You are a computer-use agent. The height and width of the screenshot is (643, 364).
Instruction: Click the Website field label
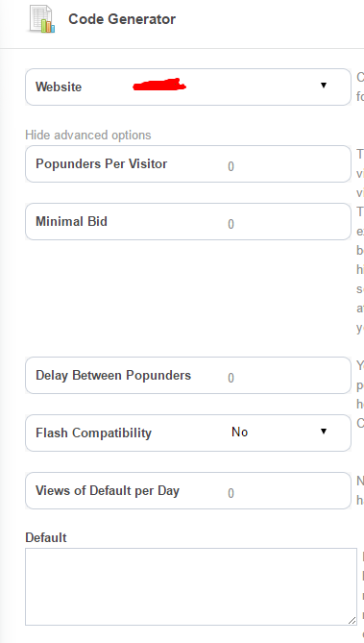[x=59, y=87]
